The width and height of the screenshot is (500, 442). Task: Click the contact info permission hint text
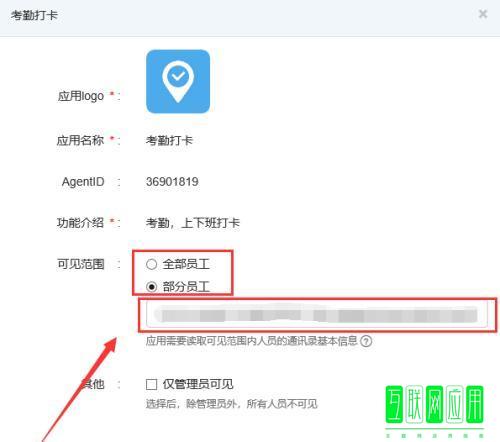pos(252,341)
